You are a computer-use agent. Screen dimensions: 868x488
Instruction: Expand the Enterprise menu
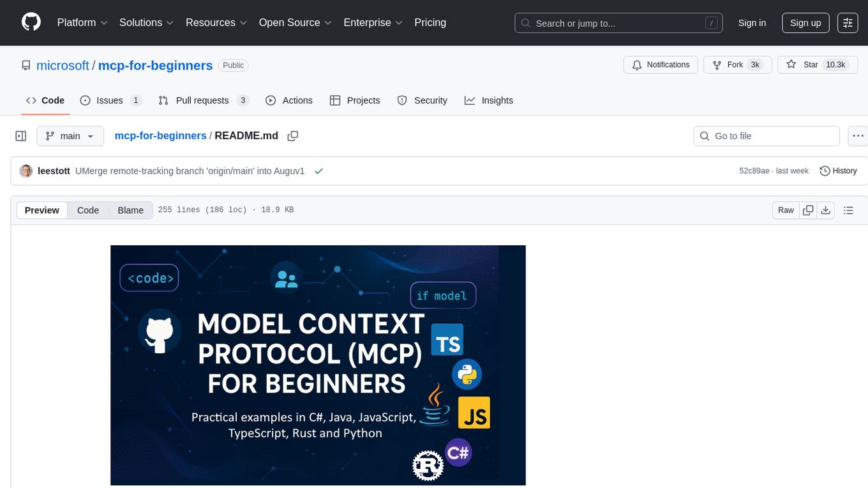(x=373, y=22)
